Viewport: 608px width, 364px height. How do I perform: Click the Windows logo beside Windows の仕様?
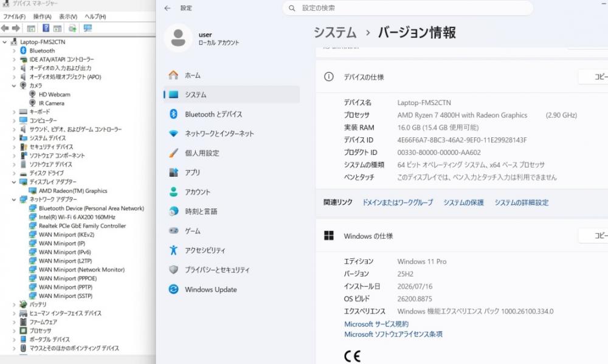(329, 236)
